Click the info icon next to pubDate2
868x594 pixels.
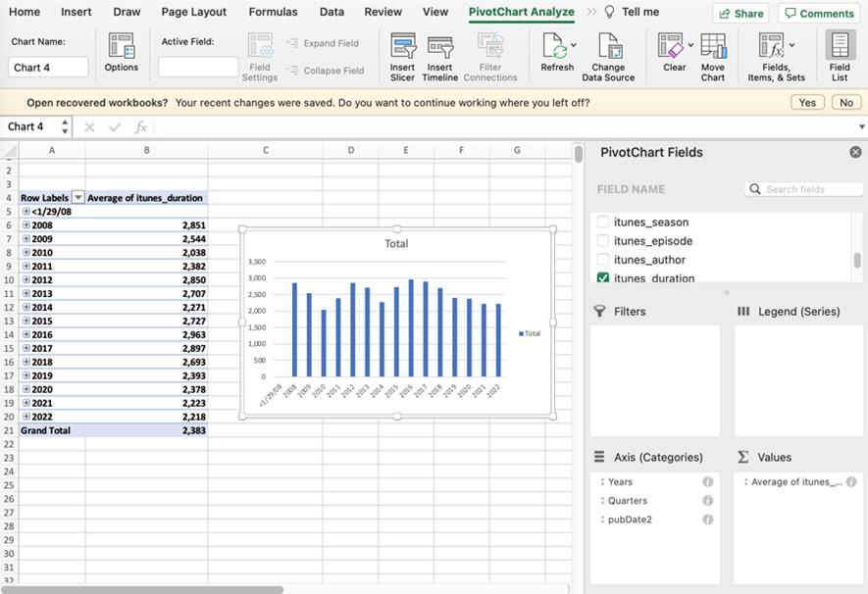click(707, 520)
